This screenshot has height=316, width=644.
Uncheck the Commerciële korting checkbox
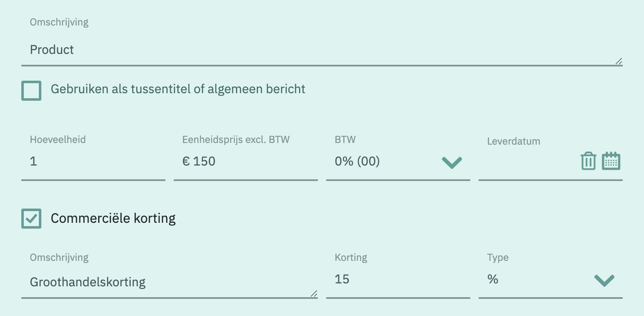(x=31, y=219)
